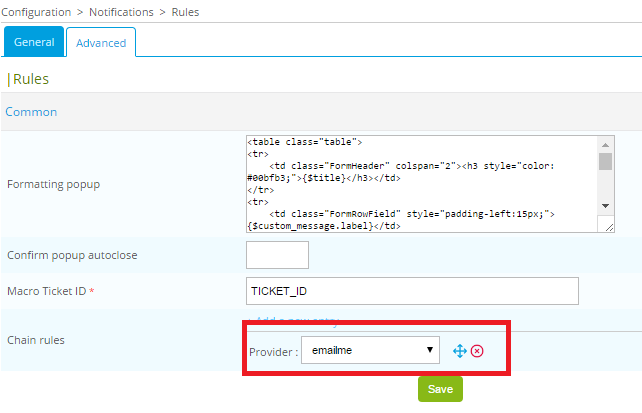Image resolution: width=642 pixels, height=413 pixels.
Task: Click the scrollbar thumb in Formatting popup
Action: click(605, 162)
